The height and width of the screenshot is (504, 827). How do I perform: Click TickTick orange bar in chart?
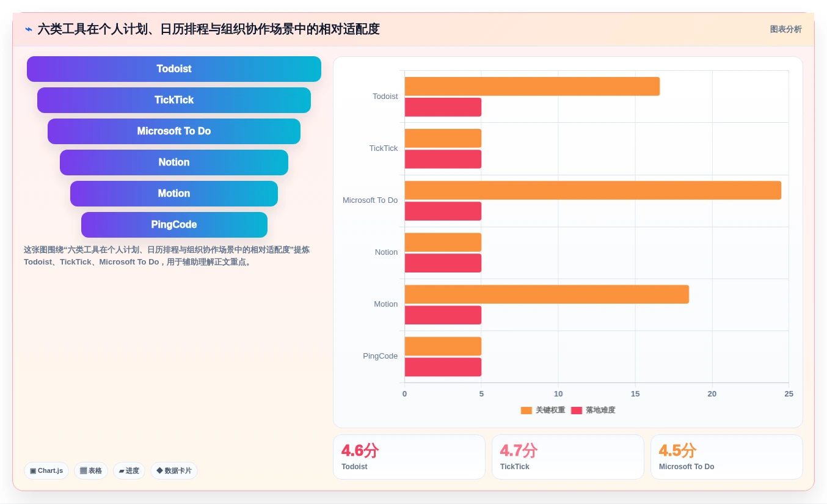click(x=443, y=139)
